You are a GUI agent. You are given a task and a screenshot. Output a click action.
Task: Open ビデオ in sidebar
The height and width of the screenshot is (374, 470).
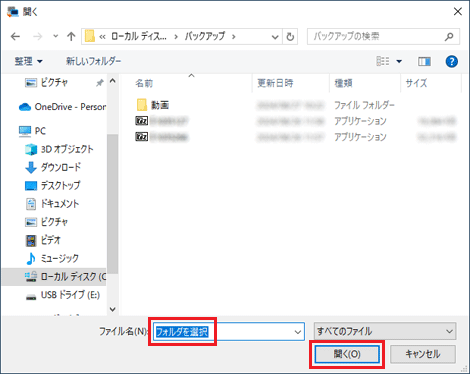pos(43,240)
